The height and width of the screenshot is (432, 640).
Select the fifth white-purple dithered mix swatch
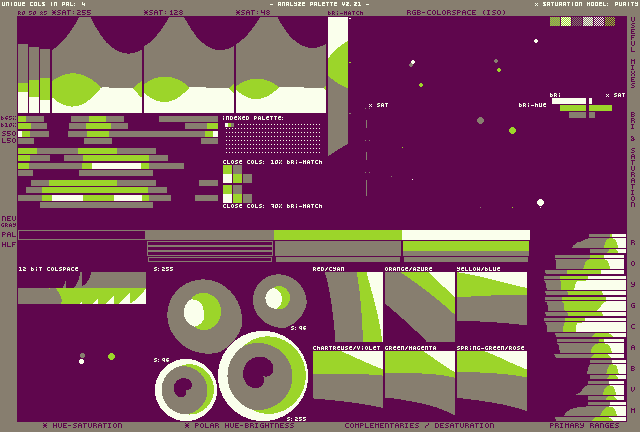tap(599, 21)
